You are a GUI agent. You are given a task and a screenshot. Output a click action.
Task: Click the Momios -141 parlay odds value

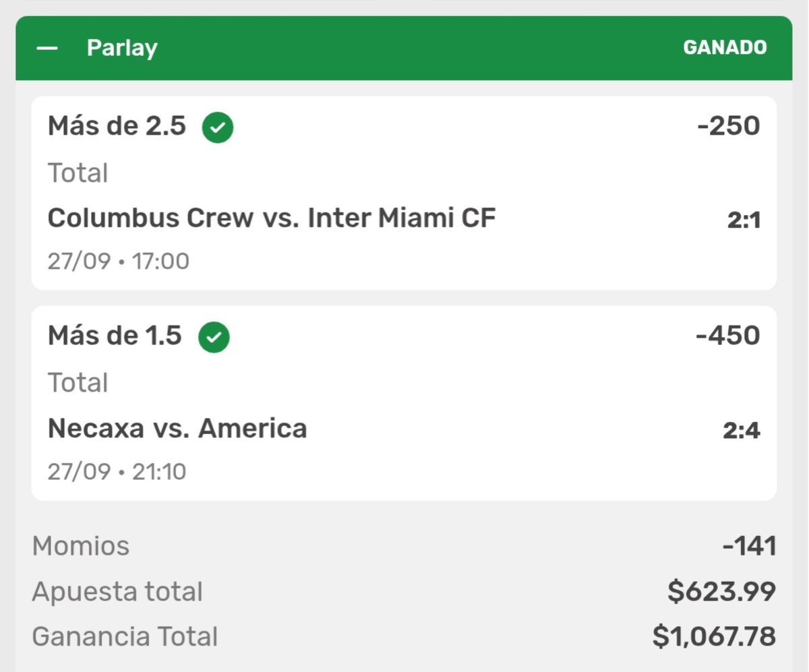point(749,546)
